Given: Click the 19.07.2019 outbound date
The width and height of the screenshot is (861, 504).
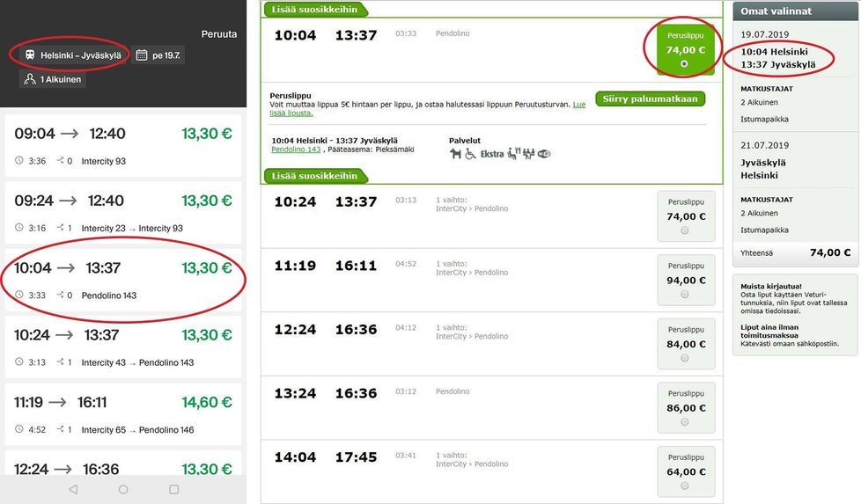Looking at the screenshot, I should point(764,34).
